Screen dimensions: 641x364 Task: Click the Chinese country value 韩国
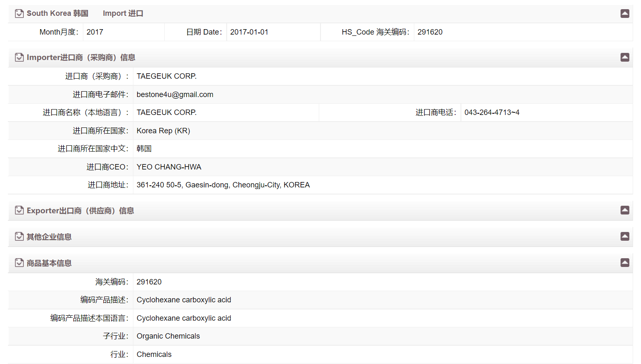(144, 149)
